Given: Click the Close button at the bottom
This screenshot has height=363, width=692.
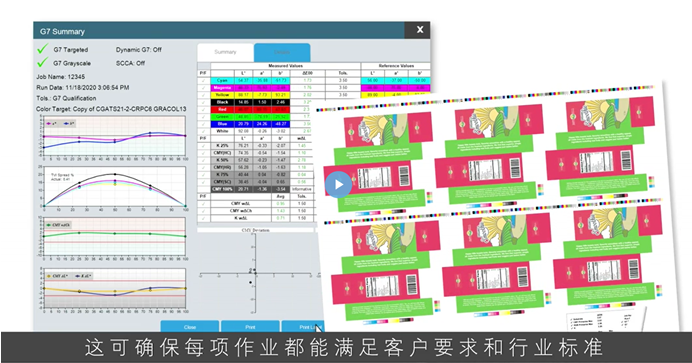Looking at the screenshot, I should [x=190, y=326].
